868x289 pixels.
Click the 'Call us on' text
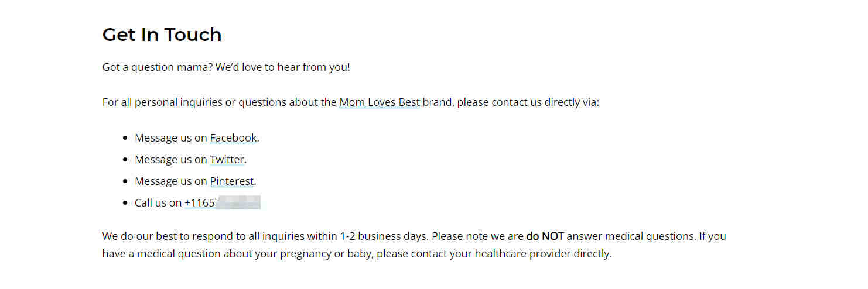[x=158, y=203]
